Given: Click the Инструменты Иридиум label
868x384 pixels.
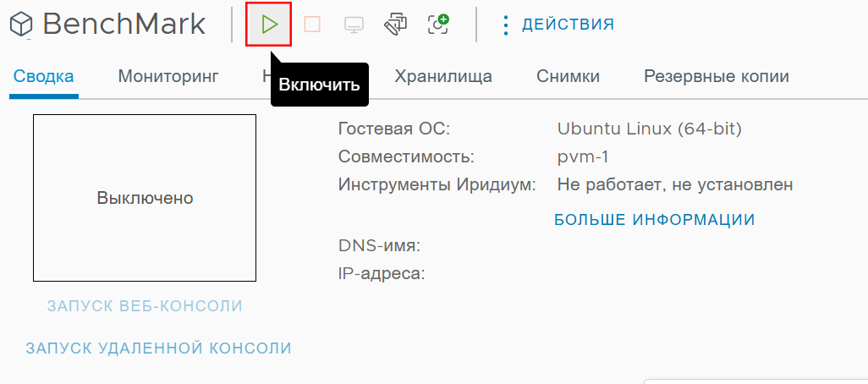Looking at the screenshot, I should [x=437, y=185].
